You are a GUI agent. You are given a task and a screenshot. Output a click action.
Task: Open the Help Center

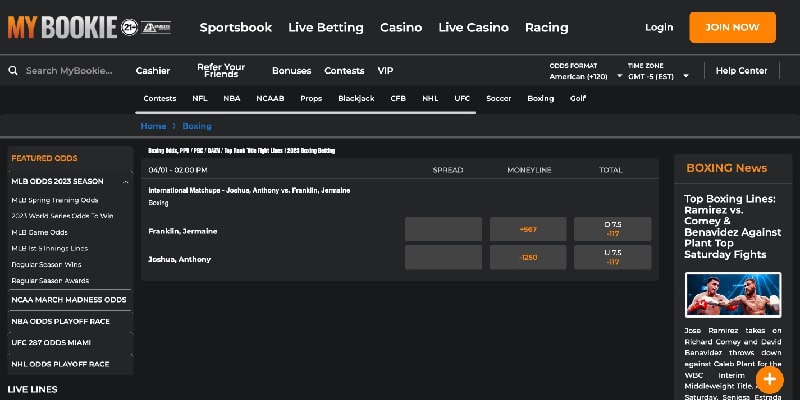741,71
